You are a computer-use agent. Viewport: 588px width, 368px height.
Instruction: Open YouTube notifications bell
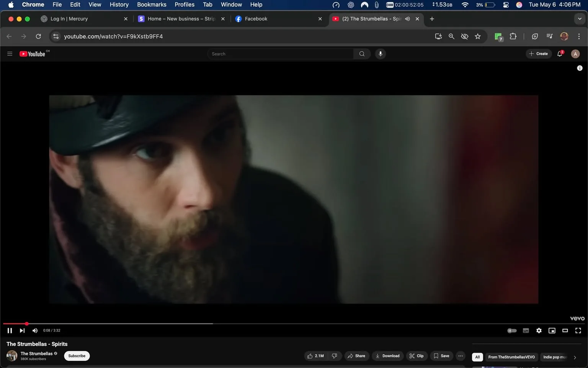click(560, 54)
